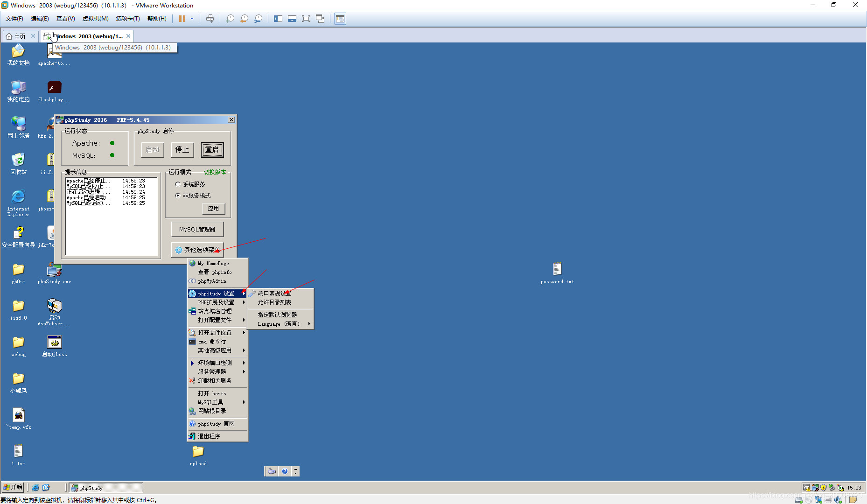Viewport: 867px width, 504px height.
Task: Click the 停止 button in phpStudy
Action: point(182,150)
